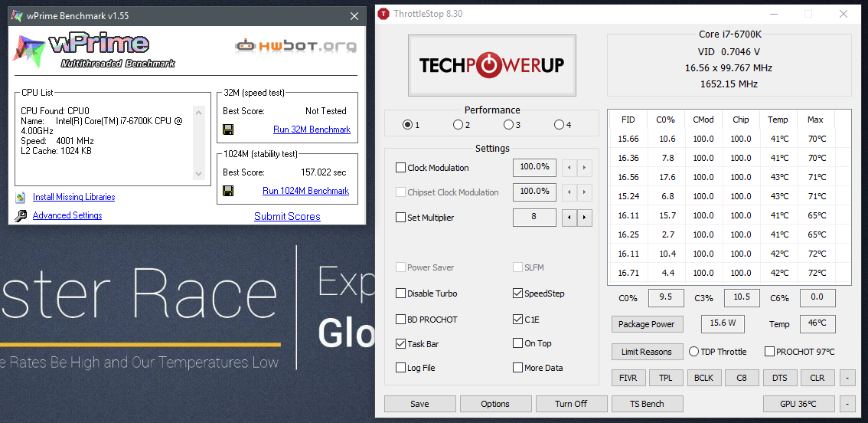Viewport: 868px width, 423px height.
Task: Open the FIVR window
Action: click(x=628, y=378)
